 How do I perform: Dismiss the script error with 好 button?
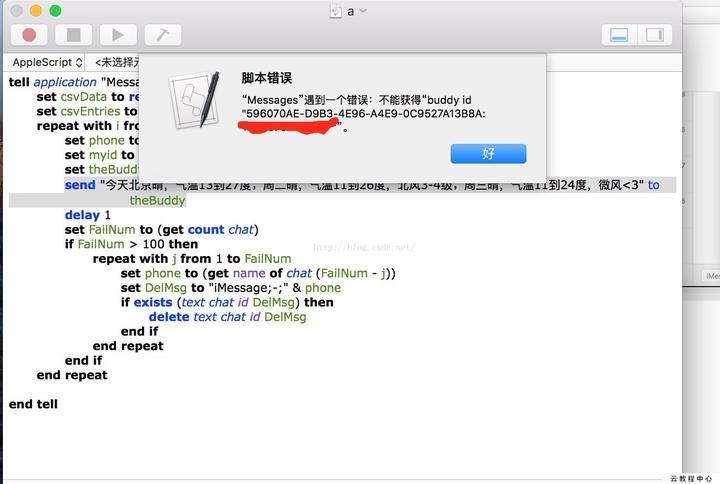488,153
